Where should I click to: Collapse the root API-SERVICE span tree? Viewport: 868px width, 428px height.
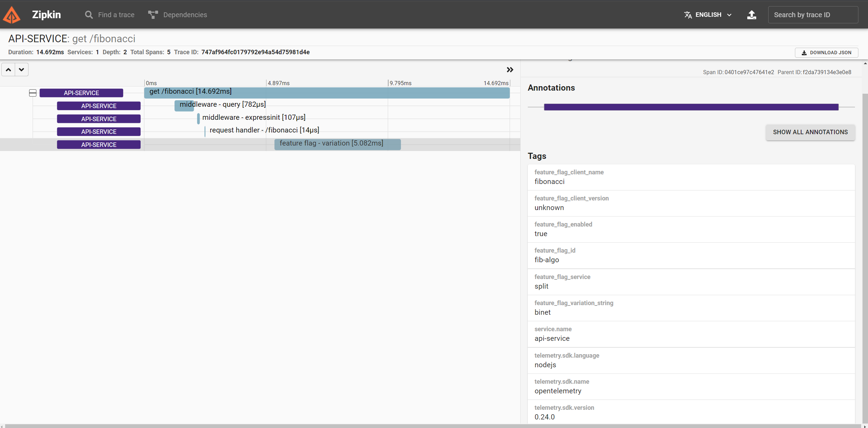point(33,93)
